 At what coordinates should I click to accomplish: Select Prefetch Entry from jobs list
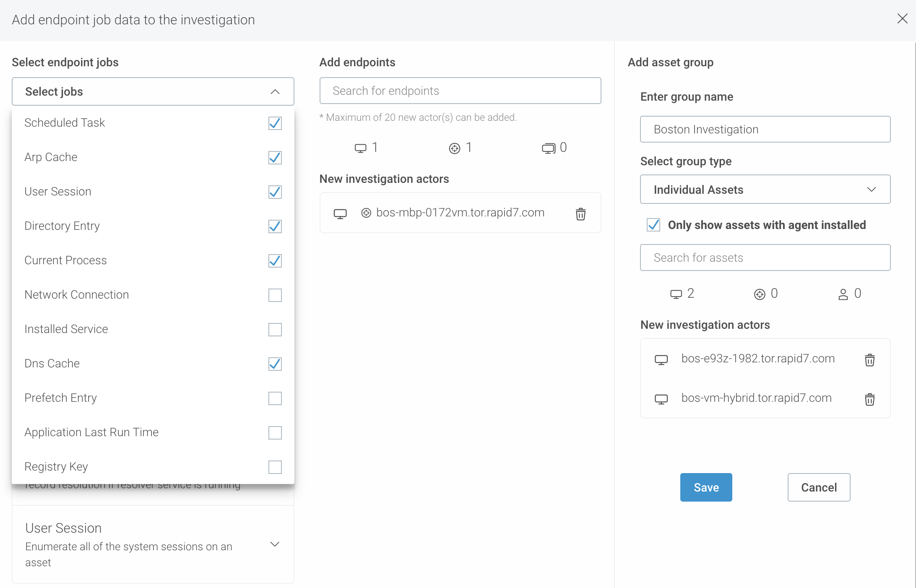(275, 398)
